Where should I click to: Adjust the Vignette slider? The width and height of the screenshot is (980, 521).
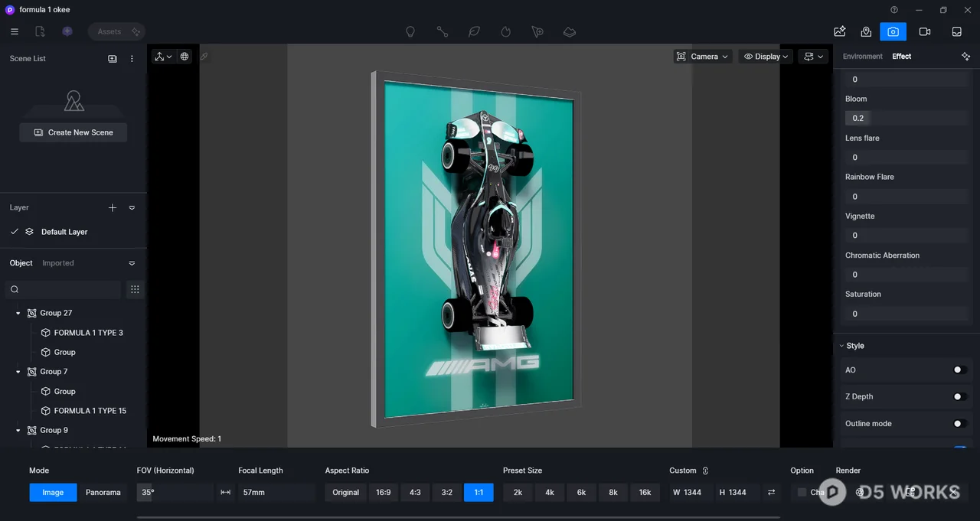(906, 236)
